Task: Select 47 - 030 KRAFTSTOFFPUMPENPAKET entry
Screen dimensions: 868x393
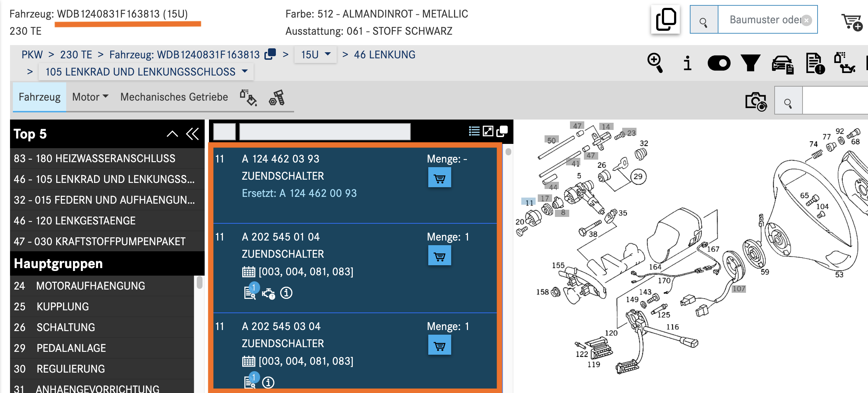Action: tap(107, 241)
